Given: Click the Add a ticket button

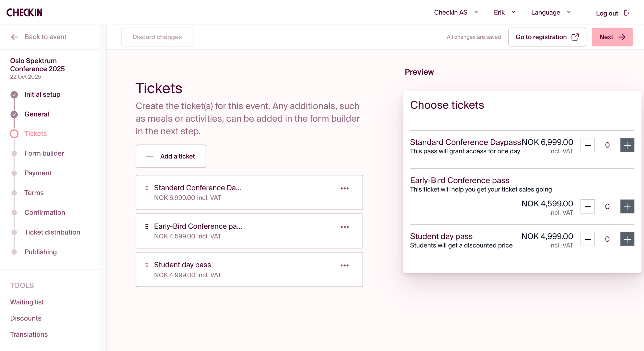Looking at the screenshot, I should 171,156.
